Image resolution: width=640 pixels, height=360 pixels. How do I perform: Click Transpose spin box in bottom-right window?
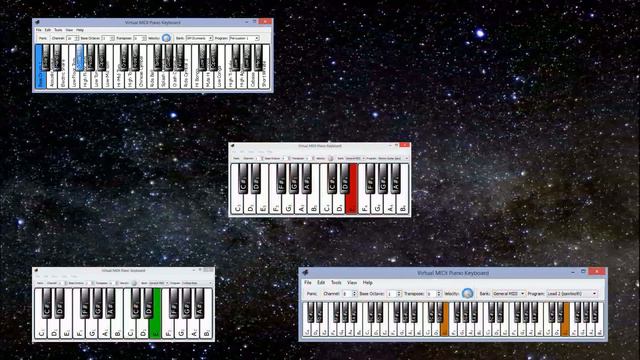[433, 293]
